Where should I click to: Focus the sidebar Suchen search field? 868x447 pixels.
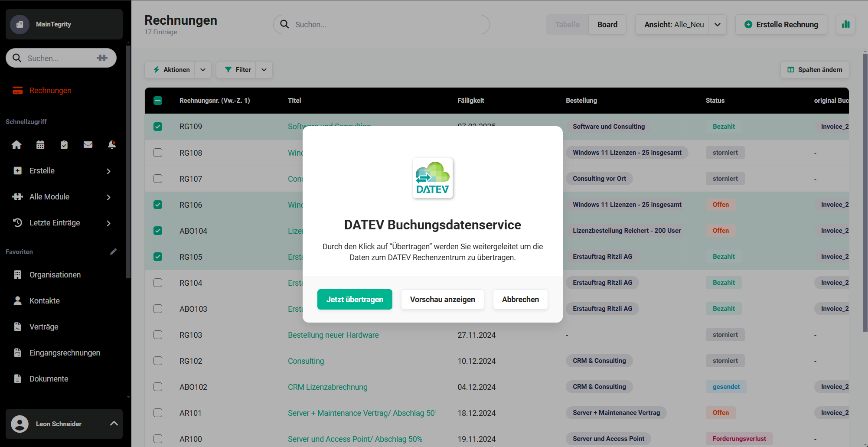click(61, 58)
